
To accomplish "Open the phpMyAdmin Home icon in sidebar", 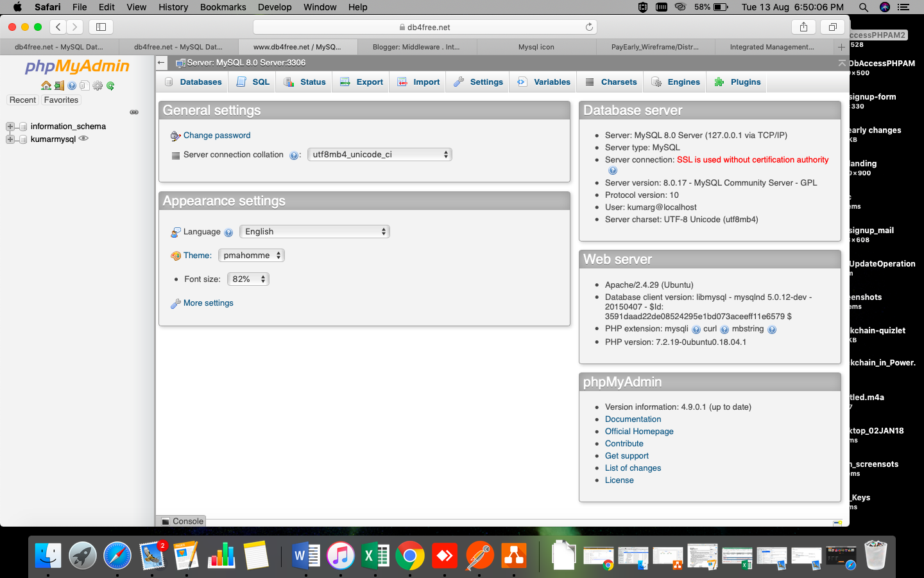I will [x=46, y=85].
